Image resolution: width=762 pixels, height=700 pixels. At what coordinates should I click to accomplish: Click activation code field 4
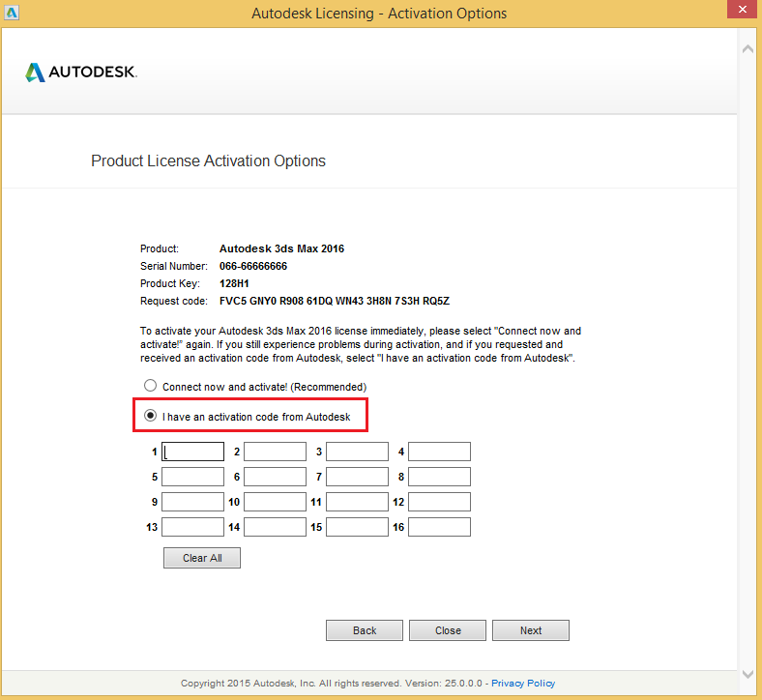[439, 452]
